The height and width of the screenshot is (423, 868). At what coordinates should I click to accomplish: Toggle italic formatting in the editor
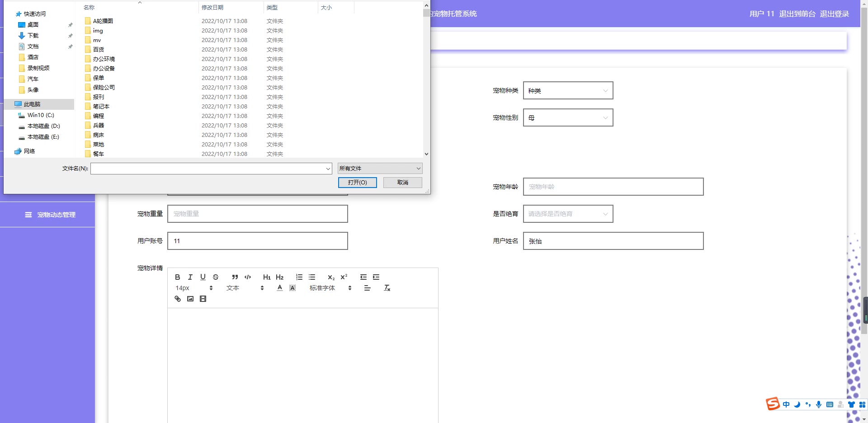(x=190, y=277)
